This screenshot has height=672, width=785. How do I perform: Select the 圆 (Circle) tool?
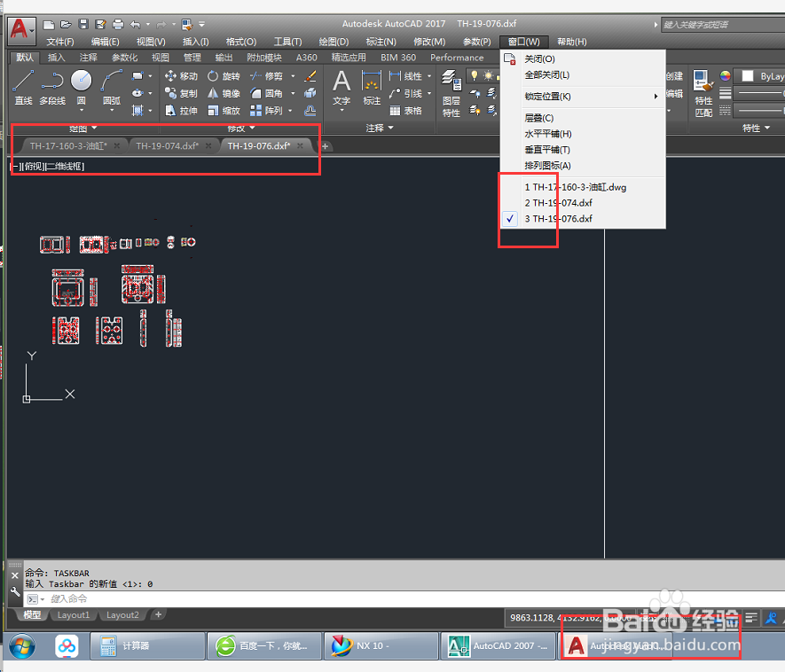(x=81, y=88)
